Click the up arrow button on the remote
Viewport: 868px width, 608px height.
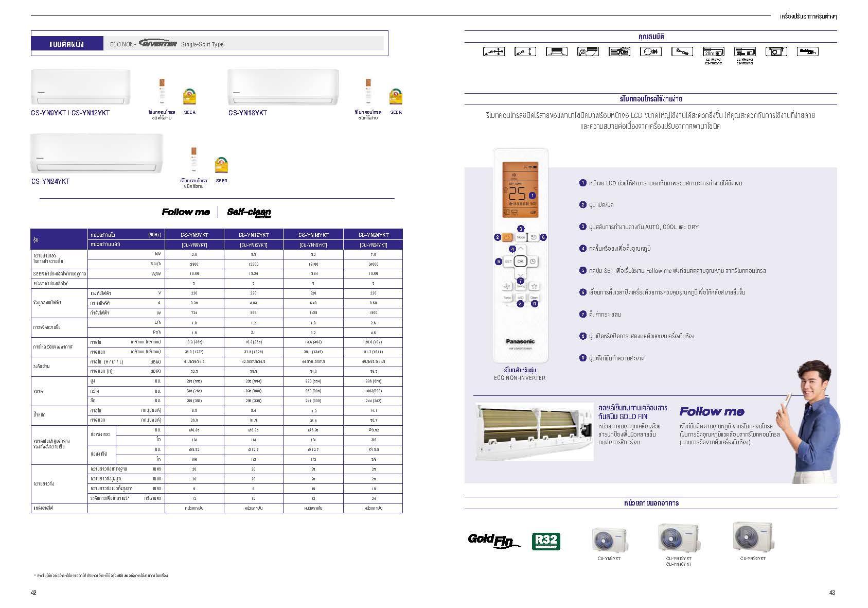521,250
